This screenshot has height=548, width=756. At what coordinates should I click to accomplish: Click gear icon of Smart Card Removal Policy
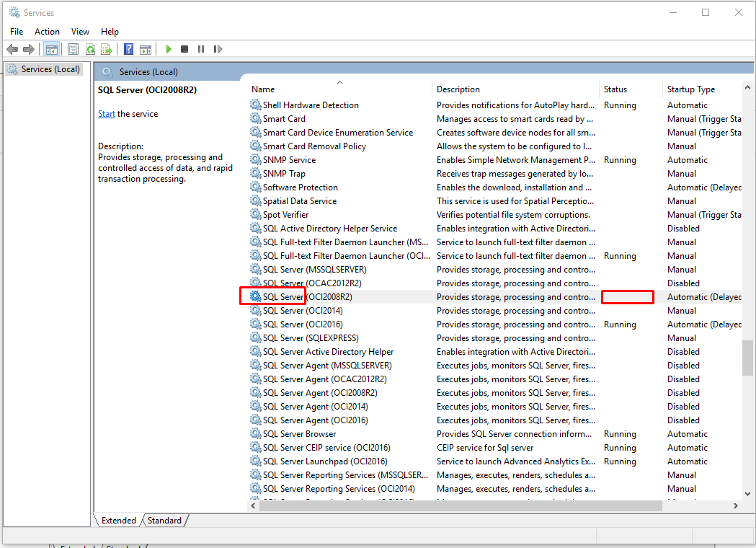pos(256,146)
